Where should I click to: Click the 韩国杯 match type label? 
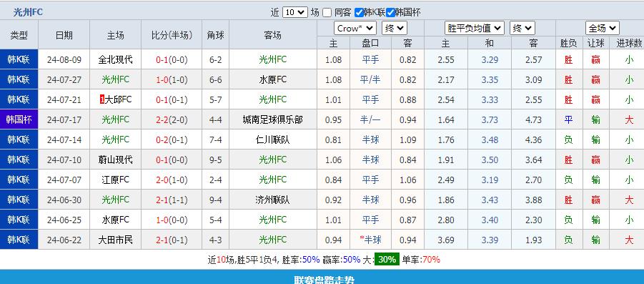(x=19, y=119)
